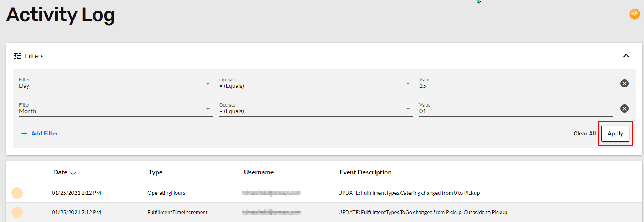Click the value field containing 01

[516, 109]
